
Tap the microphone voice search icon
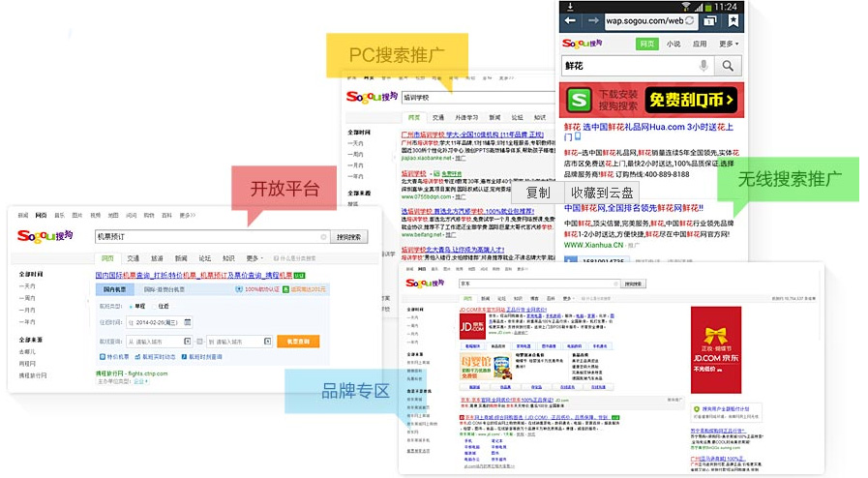703,65
